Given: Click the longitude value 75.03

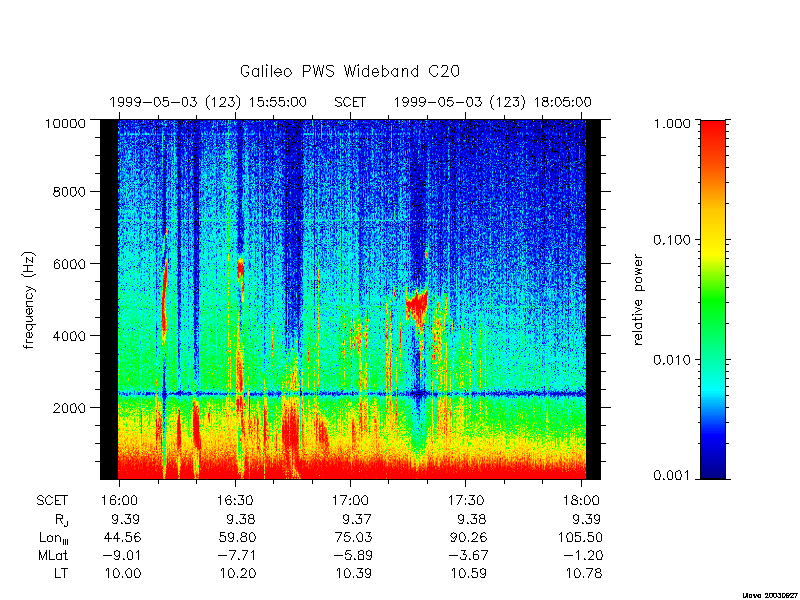Looking at the screenshot, I should click(x=353, y=537).
